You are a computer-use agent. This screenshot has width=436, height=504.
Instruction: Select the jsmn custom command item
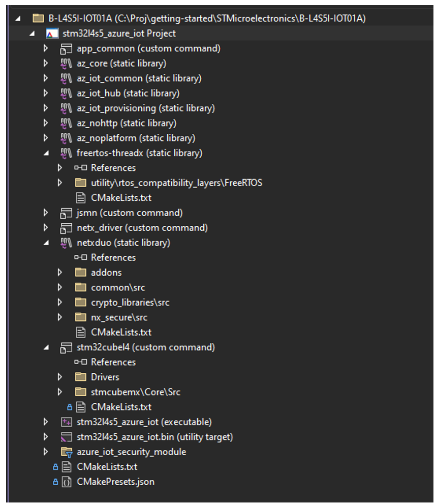pyautogui.click(x=129, y=213)
